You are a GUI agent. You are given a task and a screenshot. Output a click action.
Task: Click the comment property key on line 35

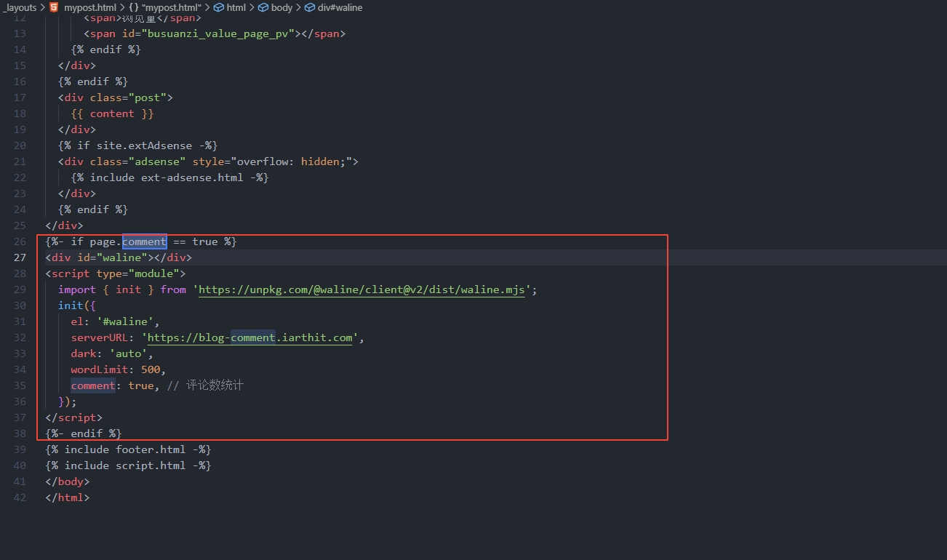click(x=93, y=385)
